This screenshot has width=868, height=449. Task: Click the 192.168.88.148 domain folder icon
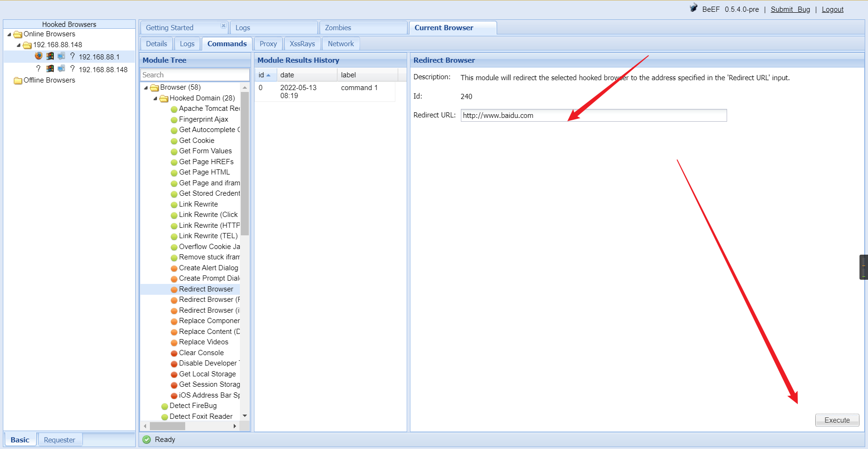pos(27,45)
